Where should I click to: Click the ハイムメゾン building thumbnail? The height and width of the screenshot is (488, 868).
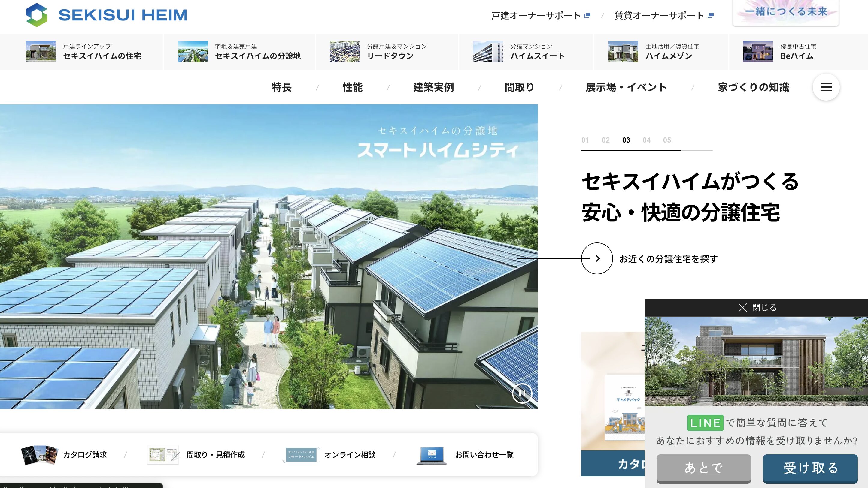pos(623,52)
